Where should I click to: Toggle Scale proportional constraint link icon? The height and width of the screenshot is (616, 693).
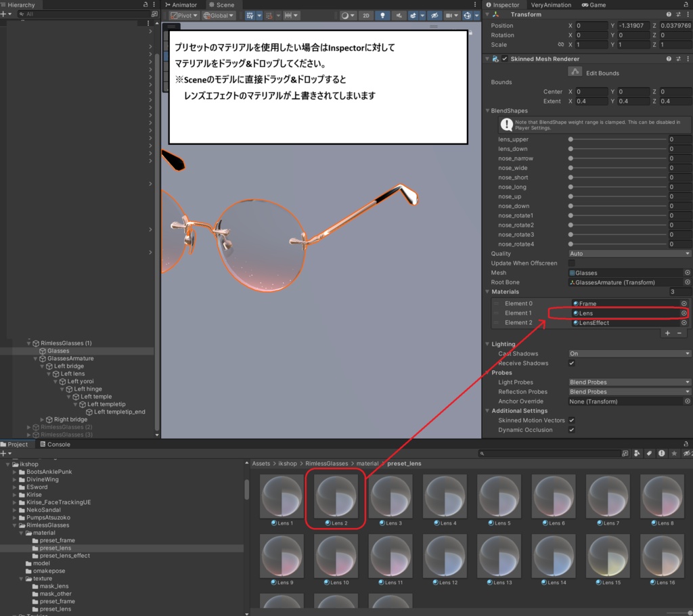click(561, 45)
